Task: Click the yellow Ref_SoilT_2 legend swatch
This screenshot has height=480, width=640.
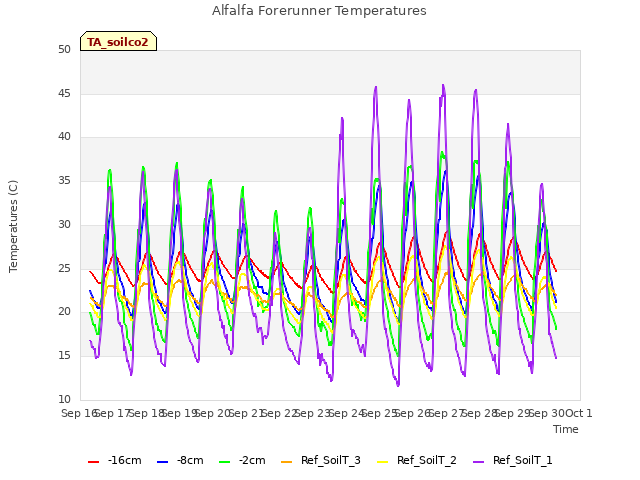Action: click(x=382, y=462)
